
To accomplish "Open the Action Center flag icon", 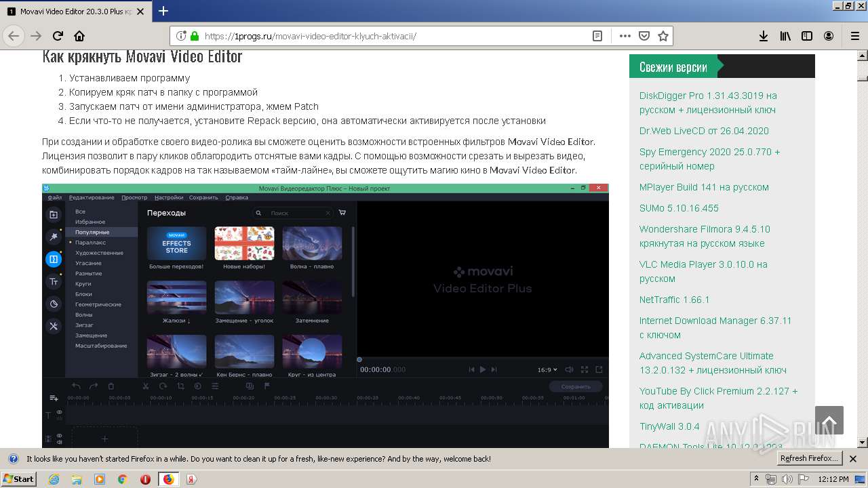I will (x=803, y=479).
